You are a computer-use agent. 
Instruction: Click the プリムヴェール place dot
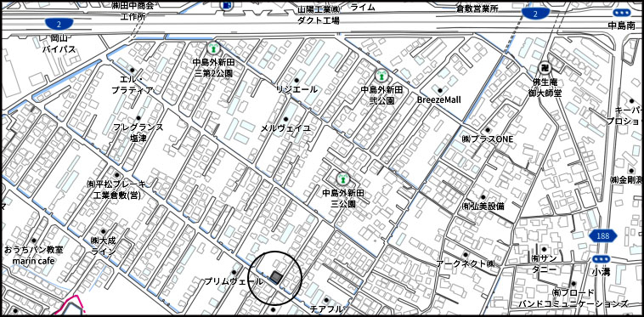(234, 272)
